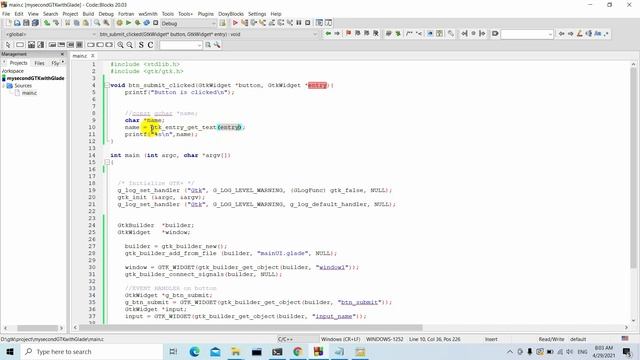Viewport: 640px width, 360px height.
Task: Create a new file from toolbar
Action: pos(9,23)
